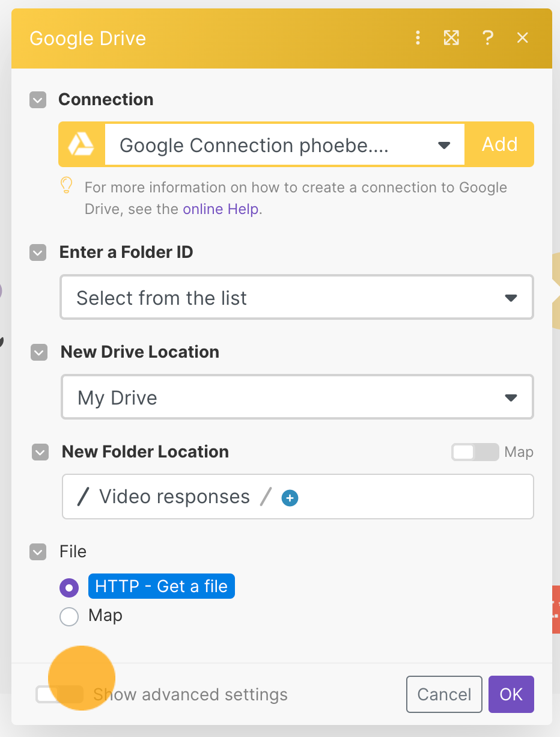Click the Video responses folder name

174,497
